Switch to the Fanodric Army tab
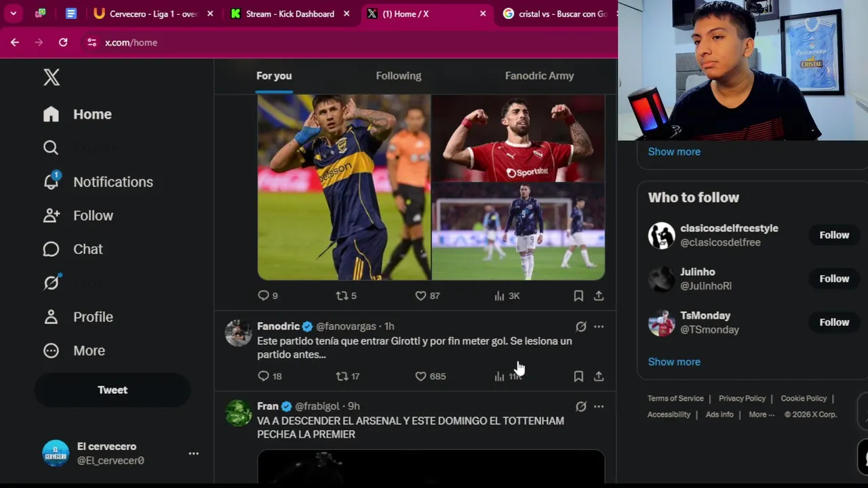 [539, 76]
